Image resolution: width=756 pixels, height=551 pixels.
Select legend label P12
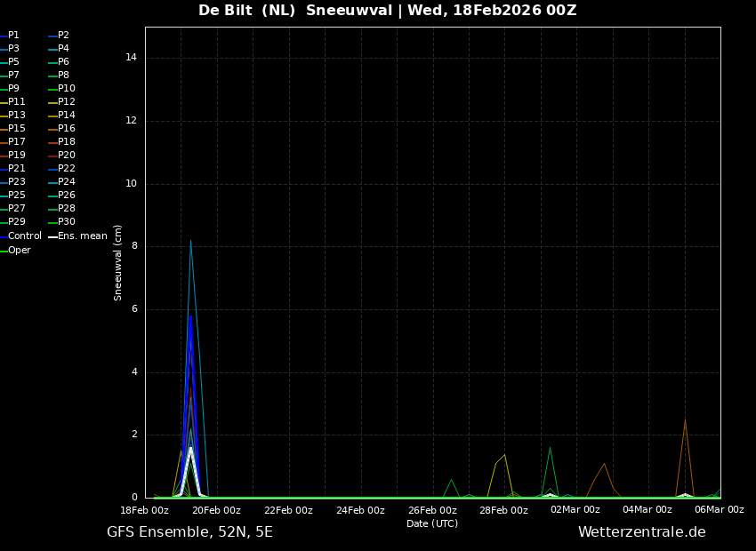coord(67,101)
